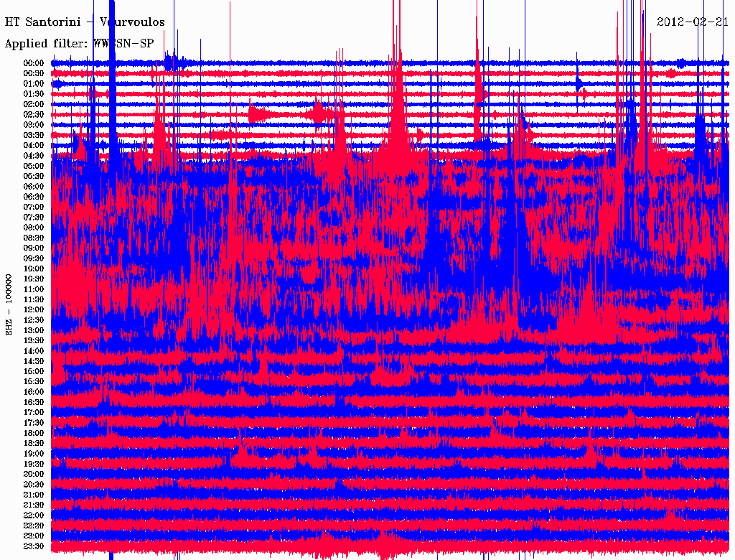Select the 22:30 time label
The height and width of the screenshot is (560, 735).
point(34,526)
